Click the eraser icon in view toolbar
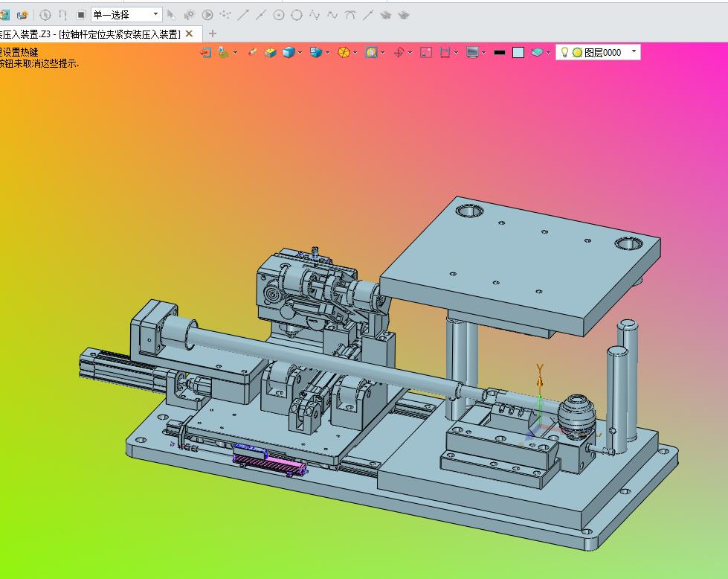728x579 pixels. coord(252,52)
